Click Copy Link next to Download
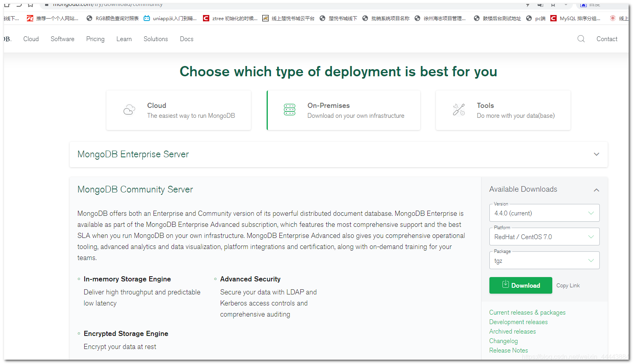The height and width of the screenshot is (364, 633). pos(568,285)
